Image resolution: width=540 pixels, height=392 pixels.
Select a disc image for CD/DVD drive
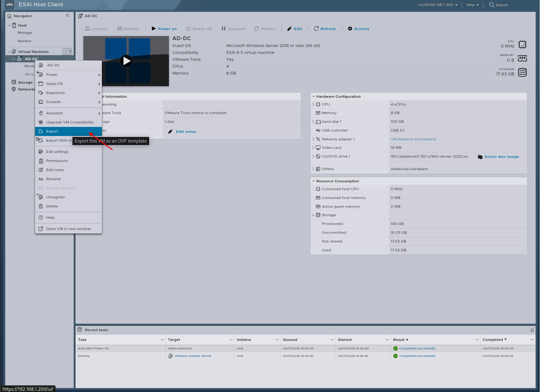501,157
